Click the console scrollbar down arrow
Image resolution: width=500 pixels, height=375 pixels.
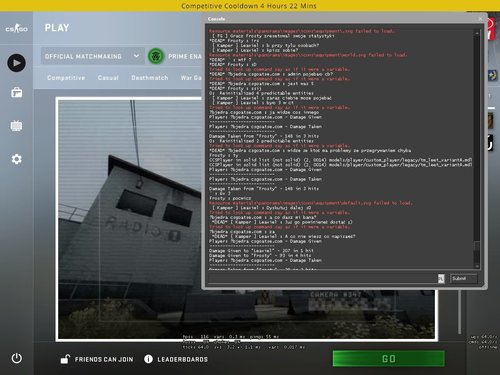click(477, 266)
